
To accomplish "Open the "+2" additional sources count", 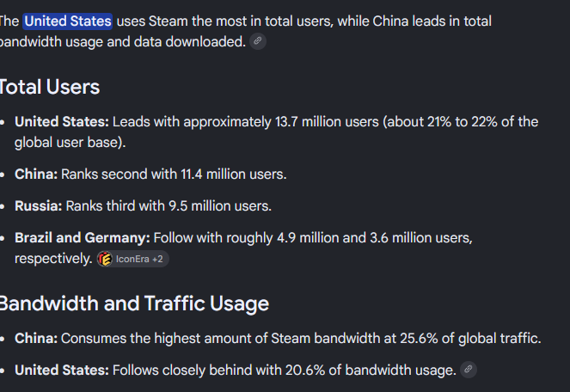I will click(x=157, y=259).
